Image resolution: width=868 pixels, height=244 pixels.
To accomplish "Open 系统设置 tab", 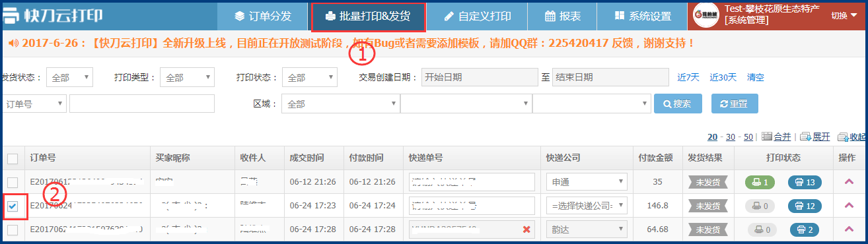I will (x=642, y=16).
